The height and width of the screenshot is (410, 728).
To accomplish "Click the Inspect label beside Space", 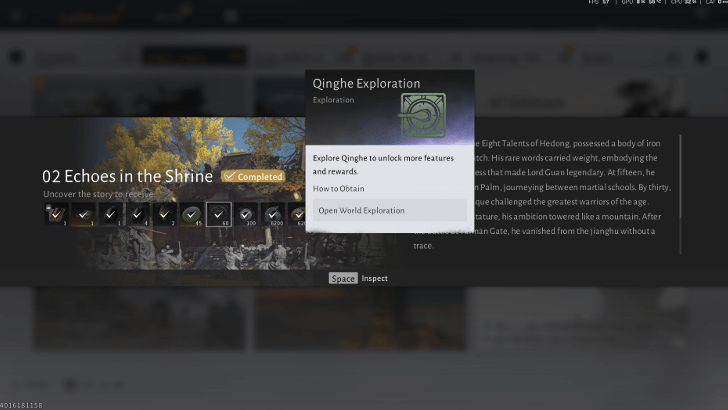I will (x=374, y=278).
